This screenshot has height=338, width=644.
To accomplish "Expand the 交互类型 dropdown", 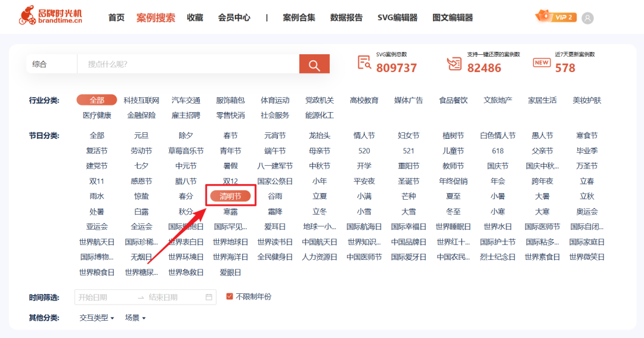I will (97, 318).
